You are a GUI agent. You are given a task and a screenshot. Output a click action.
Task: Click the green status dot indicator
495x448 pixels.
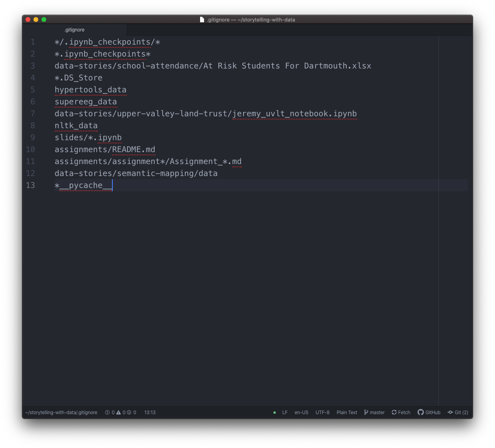pyautogui.click(x=275, y=413)
